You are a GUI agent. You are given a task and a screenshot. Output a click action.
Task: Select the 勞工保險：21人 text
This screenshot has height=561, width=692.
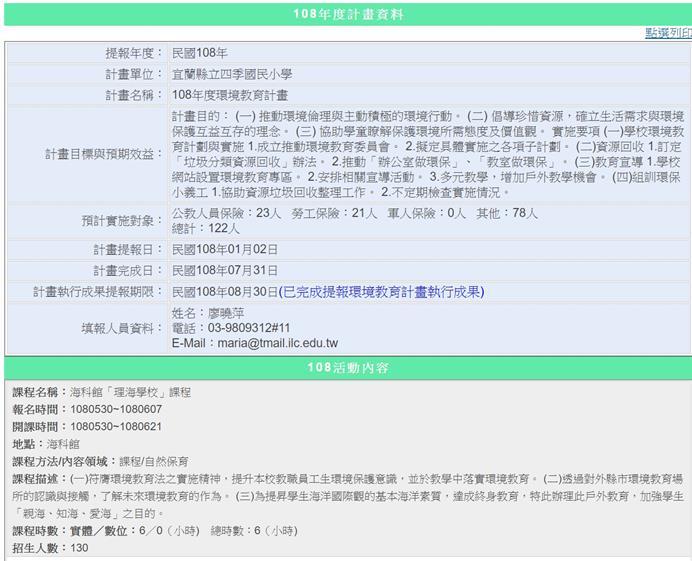click(x=334, y=213)
